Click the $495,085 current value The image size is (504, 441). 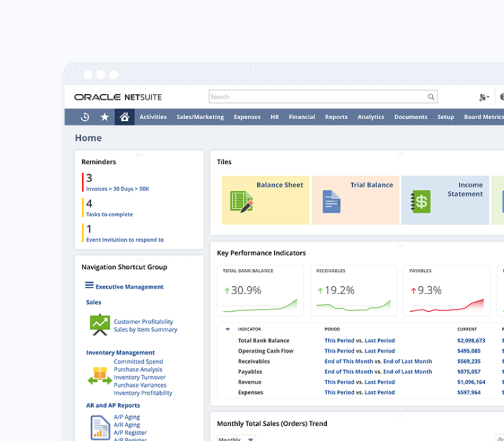pos(469,351)
